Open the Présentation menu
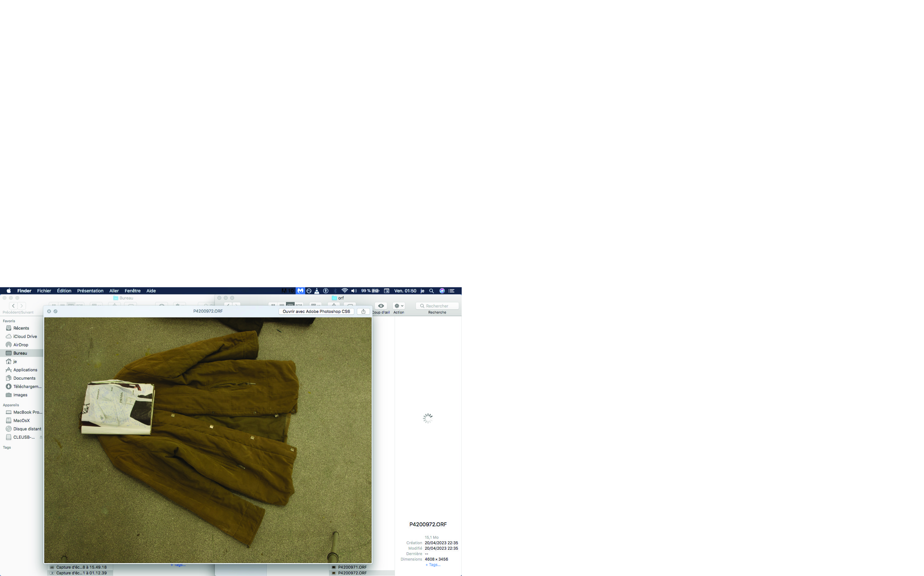This screenshot has height=576, width=924. click(x=90, y=291)
